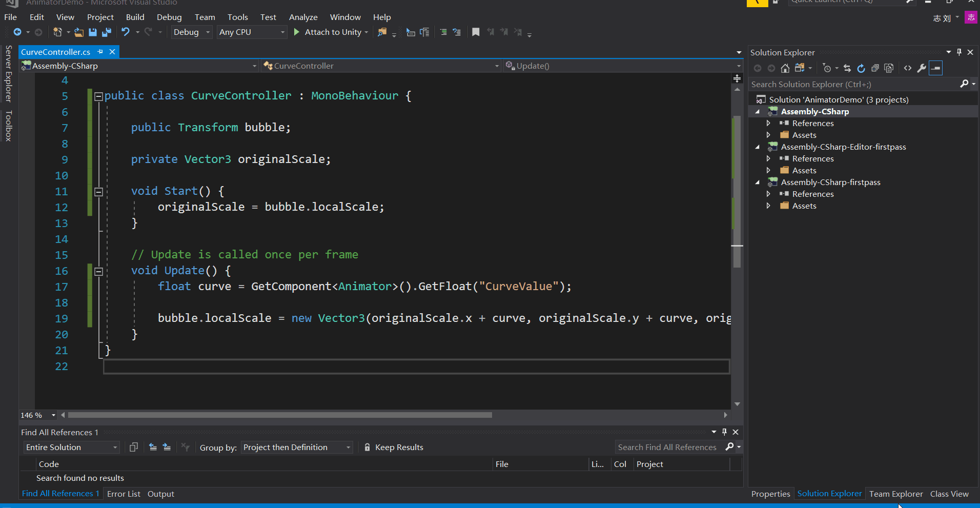Sort results by the Code column header
980x508 pixels.
(x=49, y=464)
